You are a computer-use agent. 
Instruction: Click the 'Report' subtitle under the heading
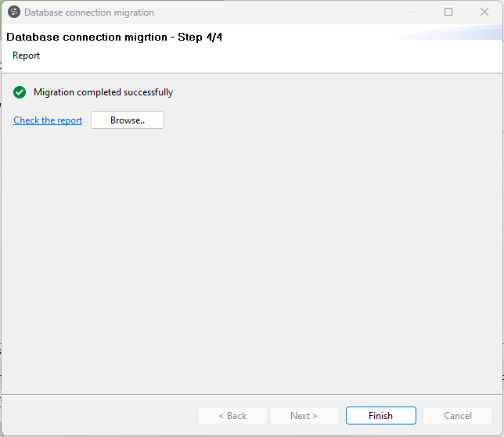(x=26, y=56)
